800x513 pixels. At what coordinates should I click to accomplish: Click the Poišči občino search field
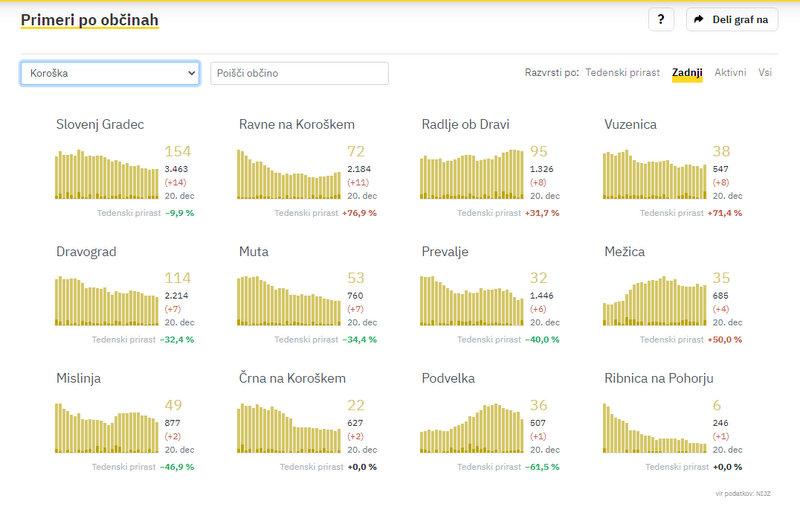(299, 73)
